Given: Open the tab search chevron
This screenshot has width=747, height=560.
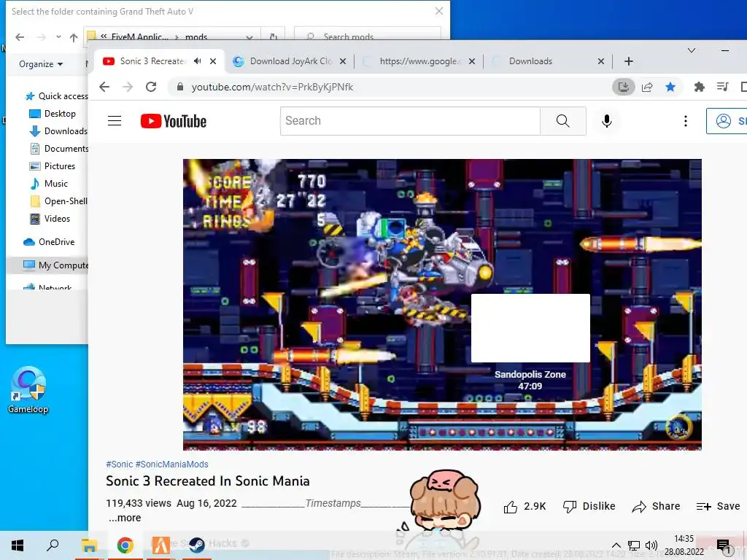Looking at the screenshot, I should 692,50.
